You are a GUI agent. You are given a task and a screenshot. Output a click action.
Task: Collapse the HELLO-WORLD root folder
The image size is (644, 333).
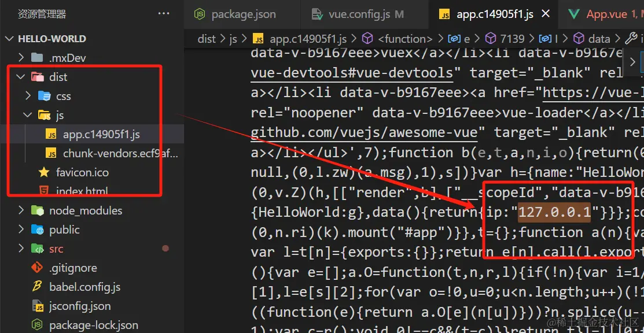(x=9, y=39)
